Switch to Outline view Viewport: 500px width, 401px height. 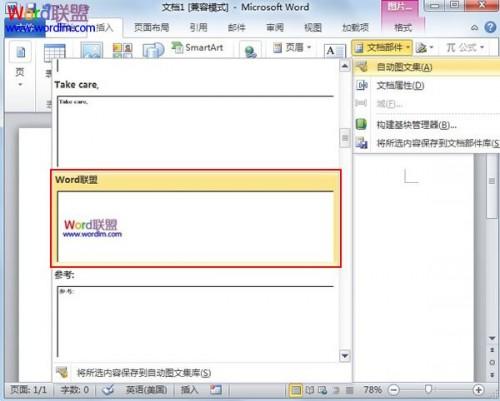(336, 390)
